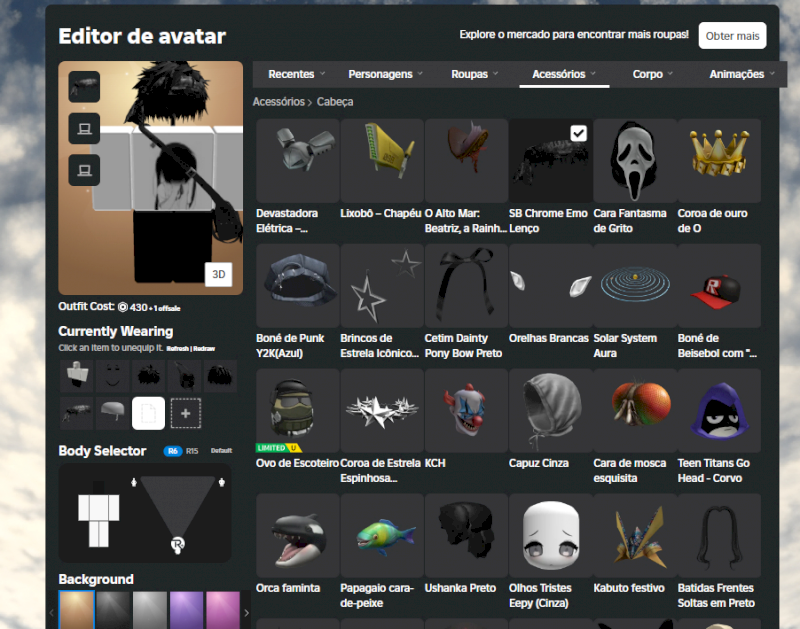
Task: Equip the Orelhas Brancas ears
Action: coord(551,286)
